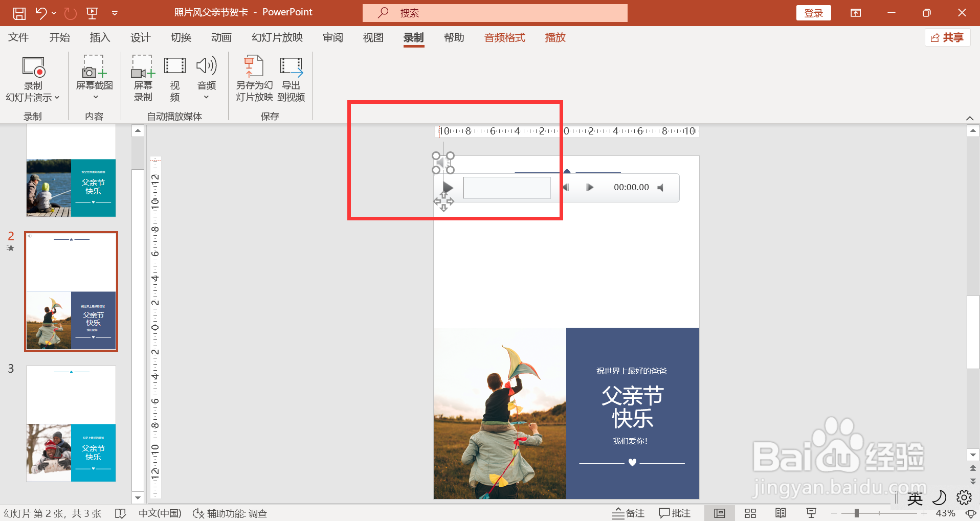This screenshot has width=980, height=521.
Task: Expand the 音频 dropdown arrow
Action: 207,97
